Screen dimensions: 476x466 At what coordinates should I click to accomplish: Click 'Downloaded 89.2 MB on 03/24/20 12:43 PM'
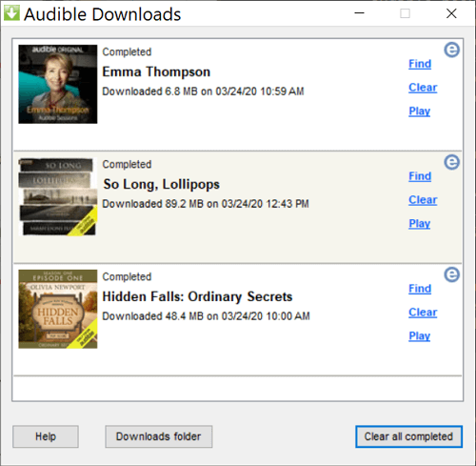(206, 204)
